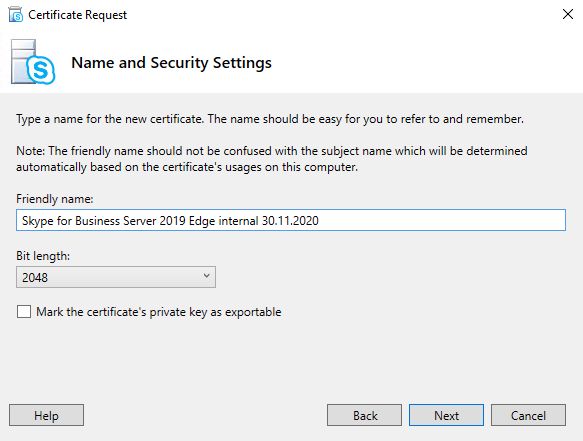Close the Certificate Request dialog

click(x=568, y=15)
